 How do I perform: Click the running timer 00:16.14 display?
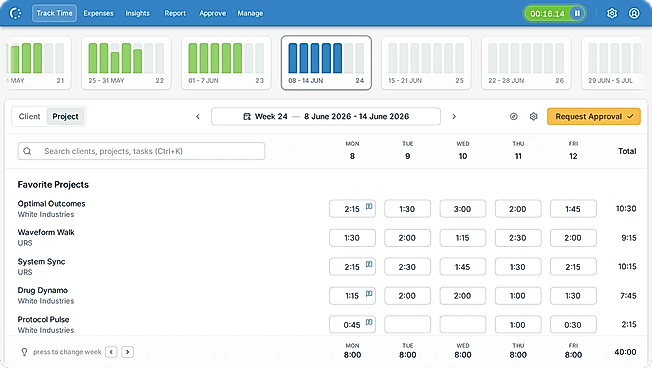547,14
